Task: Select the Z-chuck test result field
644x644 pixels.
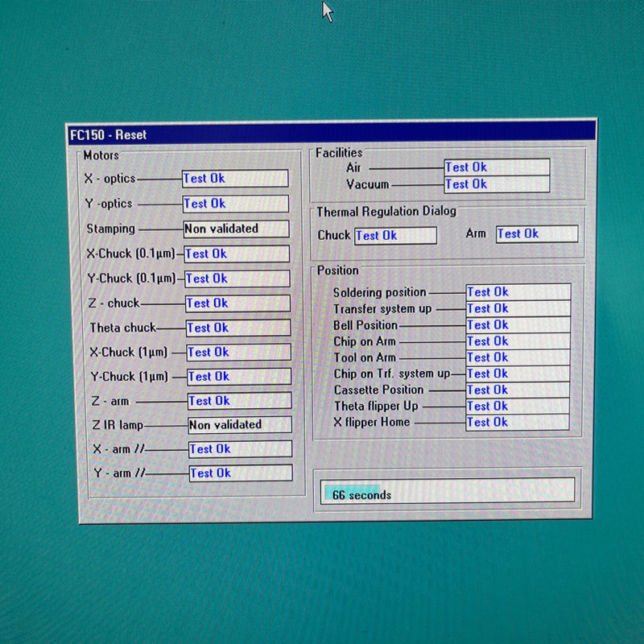Action: (237, 303)
